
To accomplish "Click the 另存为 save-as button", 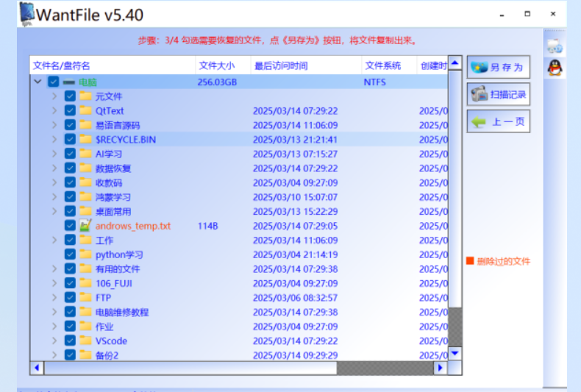I will (x=499, y=67).
